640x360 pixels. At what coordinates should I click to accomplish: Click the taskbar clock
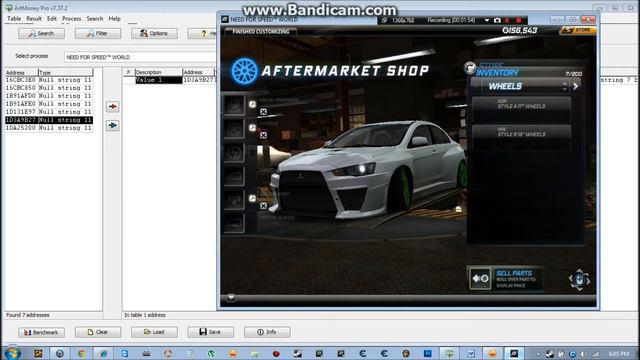click(619, 354)
